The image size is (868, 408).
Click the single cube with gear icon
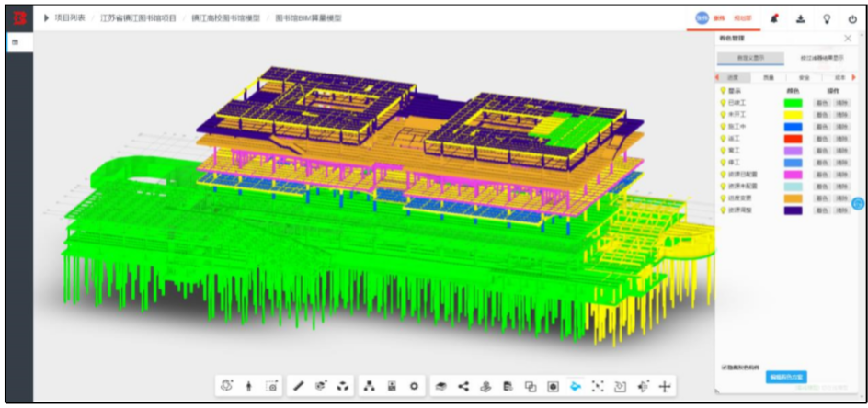coord(321,387)
